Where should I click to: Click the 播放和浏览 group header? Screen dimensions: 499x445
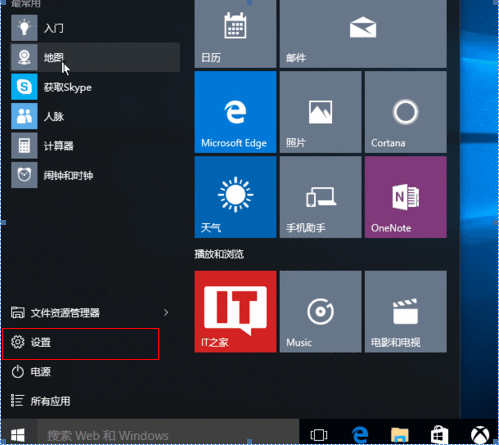(219, 254)
